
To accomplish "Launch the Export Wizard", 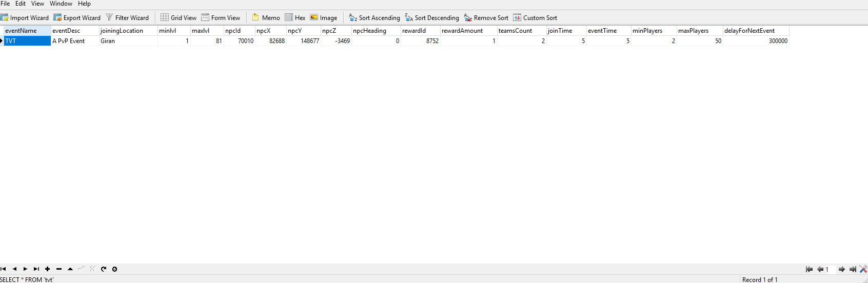I will [x=77, y=17].
